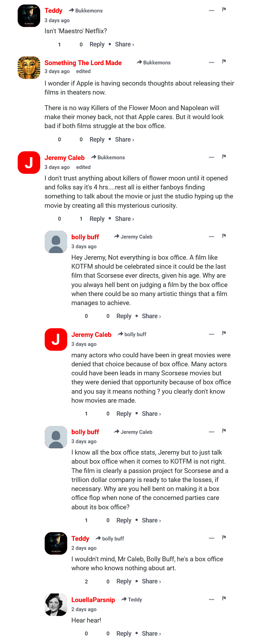This screenshot has width=265, height=644.
Task: Click the pharaoh mask avatar
Action: pyautogui.click(x=29, y=68)
